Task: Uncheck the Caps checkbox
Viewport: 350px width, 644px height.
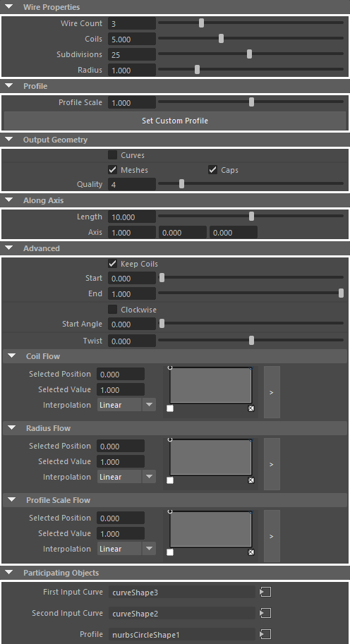Action: click(212, 169)
